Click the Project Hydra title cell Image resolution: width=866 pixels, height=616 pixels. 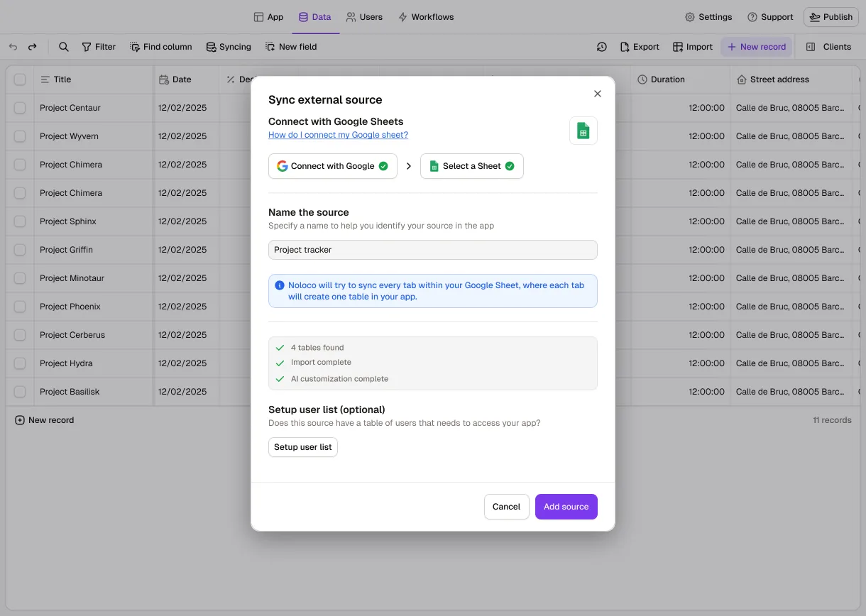(x=93, y=363)
